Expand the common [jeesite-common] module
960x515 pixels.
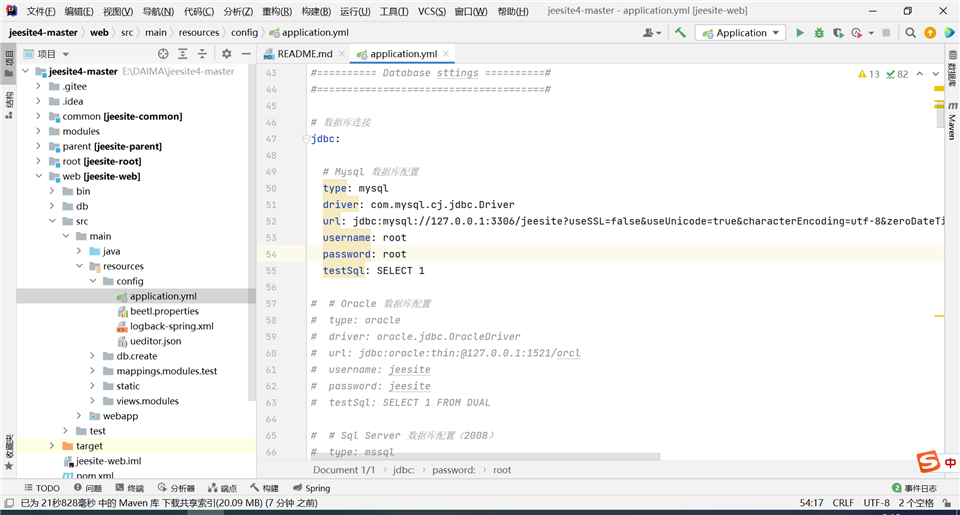pos(39,116)
